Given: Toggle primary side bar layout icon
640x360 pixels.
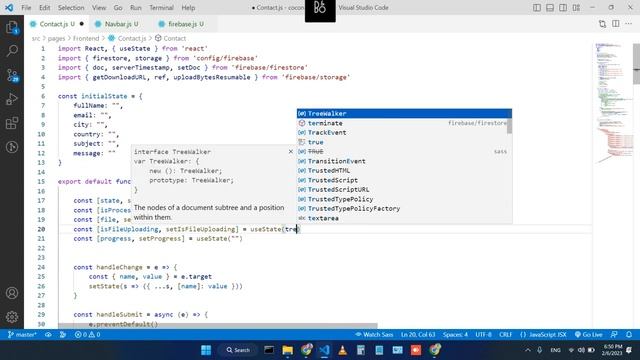Looking at the screenshot, I should pos(537,8).
